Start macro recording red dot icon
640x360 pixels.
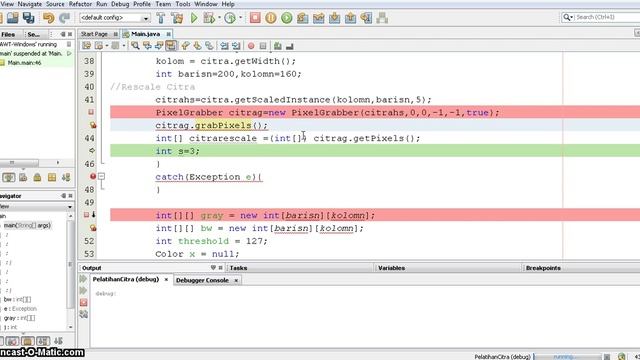251,46
